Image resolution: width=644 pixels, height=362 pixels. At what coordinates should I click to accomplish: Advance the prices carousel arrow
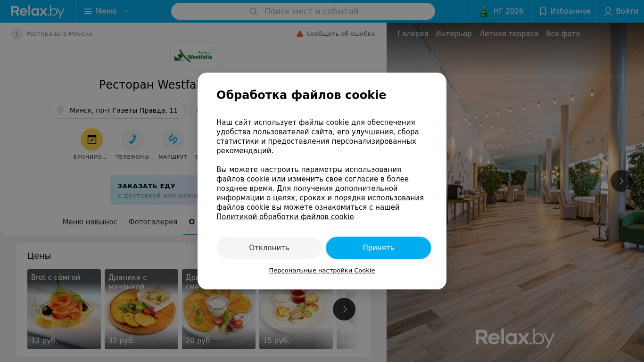(344, 309)
